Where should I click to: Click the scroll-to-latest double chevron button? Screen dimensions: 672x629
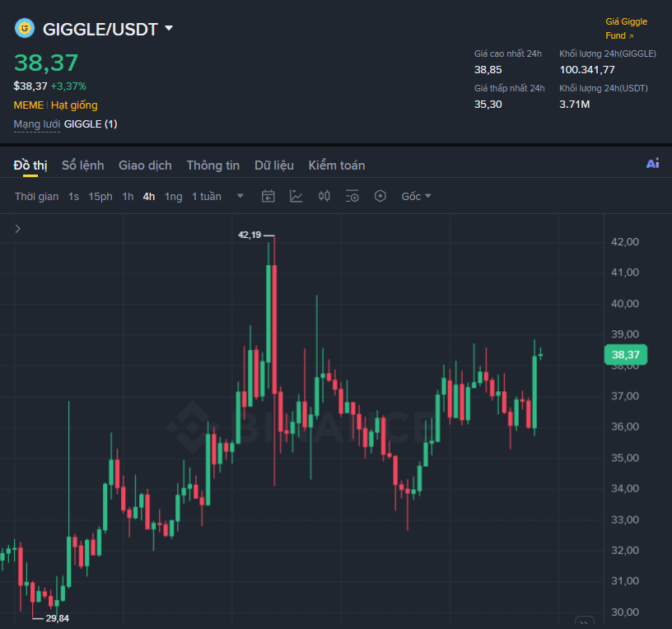[584, 622]
